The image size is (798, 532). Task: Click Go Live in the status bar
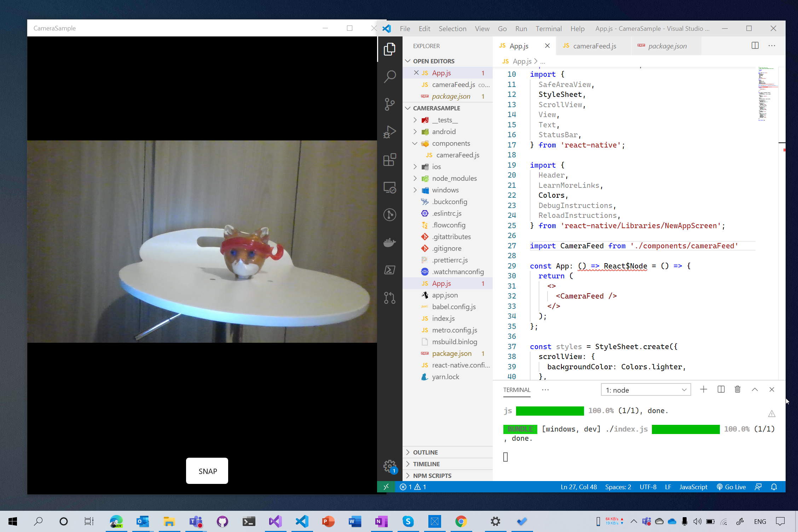pyautogui.click(x=731, y=487)
